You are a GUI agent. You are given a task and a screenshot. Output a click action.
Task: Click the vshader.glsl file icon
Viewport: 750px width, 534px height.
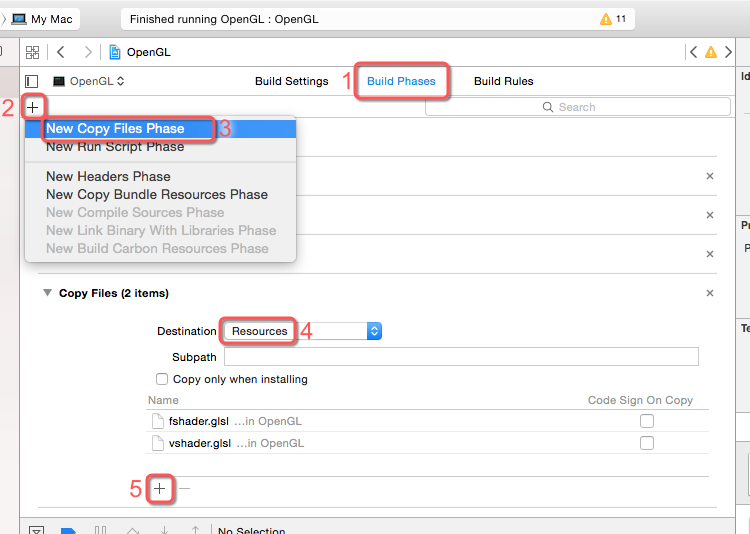coord(157,443)
